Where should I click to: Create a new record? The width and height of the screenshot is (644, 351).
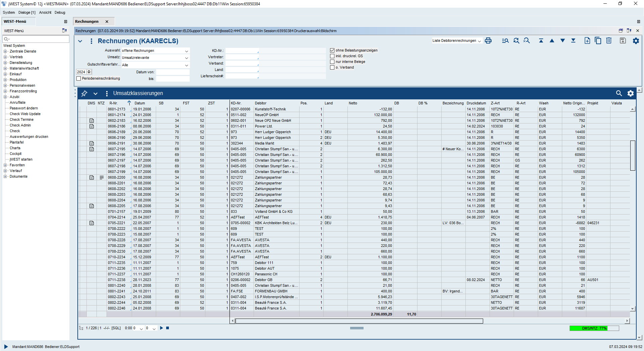[587, 40]
